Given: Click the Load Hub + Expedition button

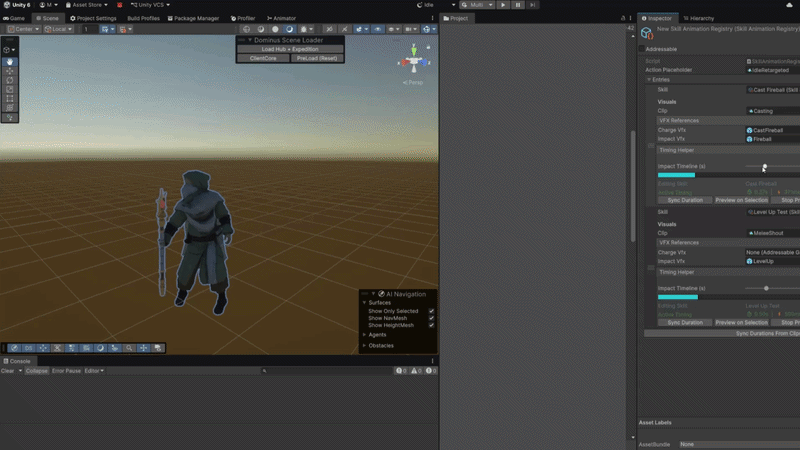Looking at the screenshot, I should [290, 49].
